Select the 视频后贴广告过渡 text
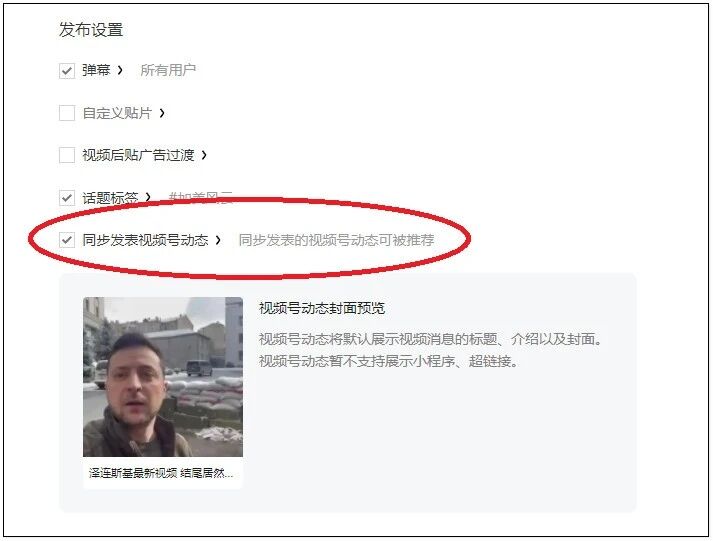Image resolution: width=713 pixels, height=541 pixels. (x=138, y=155)
